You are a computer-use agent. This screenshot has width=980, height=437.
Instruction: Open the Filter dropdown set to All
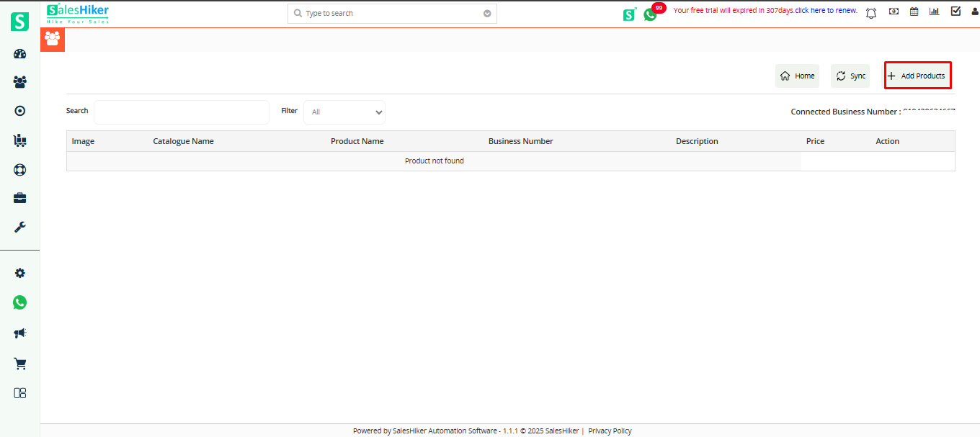click(344, 112)
